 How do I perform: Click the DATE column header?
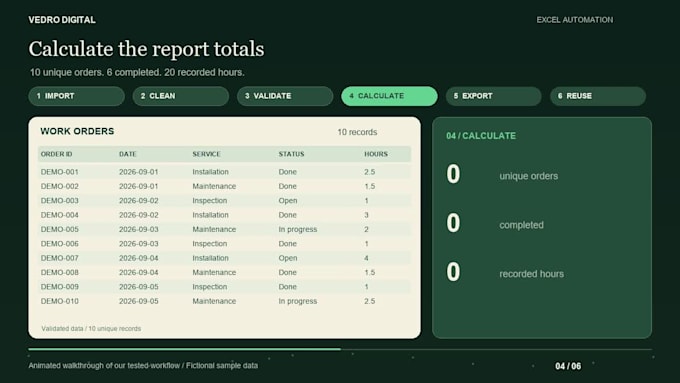(128, 154)
